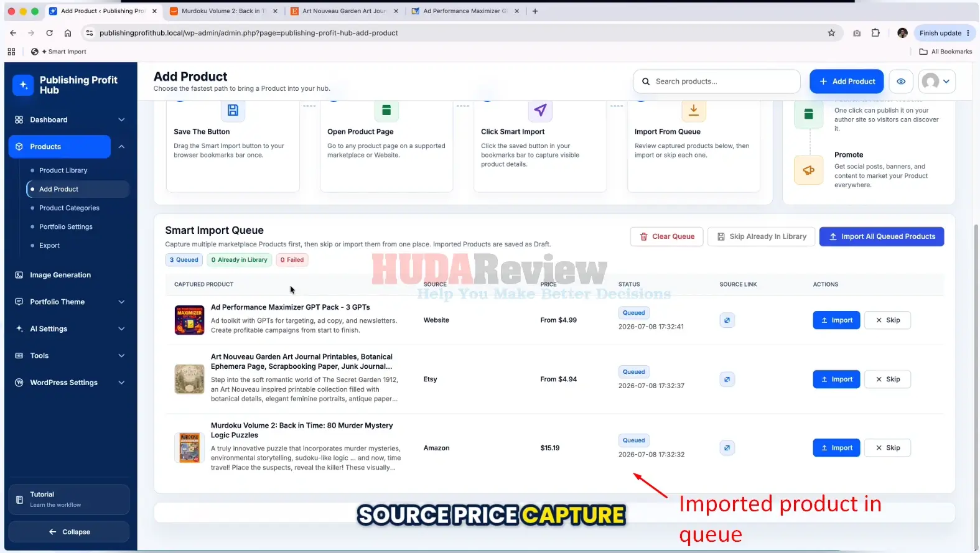
Task: Click the Dashboard sidebar icon
Action: (19, 119)
